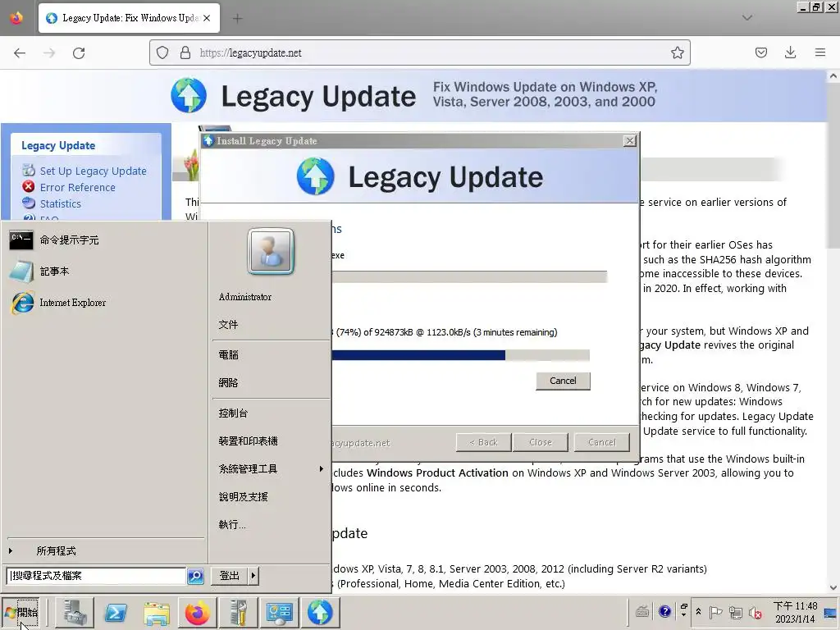
Task: Go forward in Firefox
Action: [x=49, y=52]
